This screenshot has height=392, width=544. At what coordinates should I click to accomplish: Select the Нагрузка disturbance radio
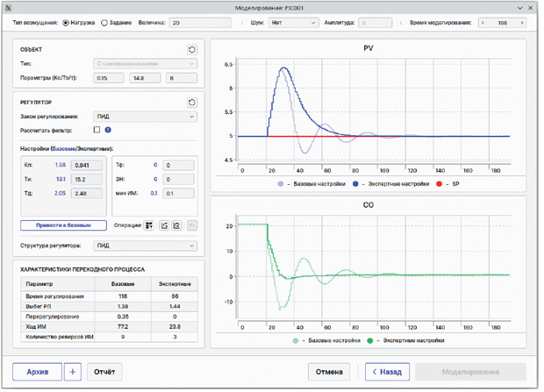point(67,23)
